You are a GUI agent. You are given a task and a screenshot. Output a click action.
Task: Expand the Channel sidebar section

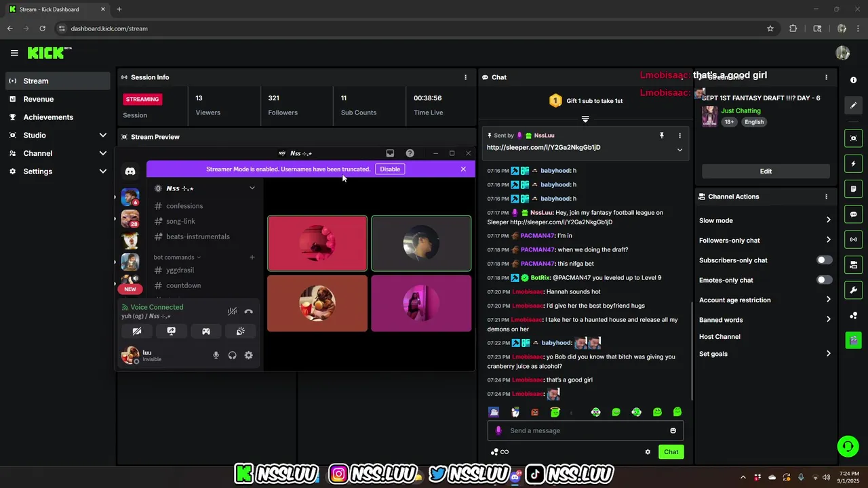[58, 153]
